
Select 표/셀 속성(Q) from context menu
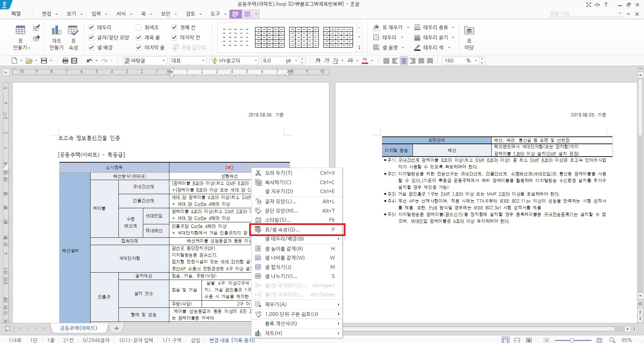point(298,230)
